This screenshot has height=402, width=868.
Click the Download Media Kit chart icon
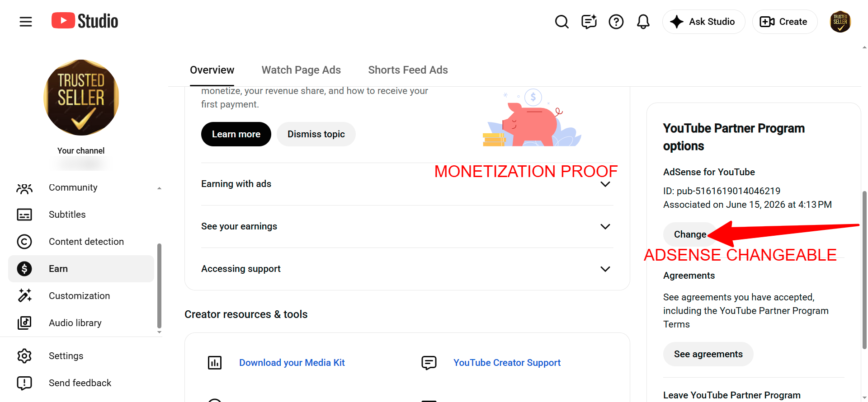point(215,362)
